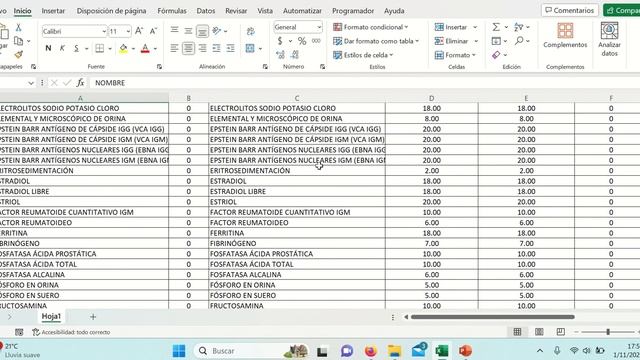This screenshot has height=360, width=640.
Task: Add a new sheet with plus
Action: [93, 317]
